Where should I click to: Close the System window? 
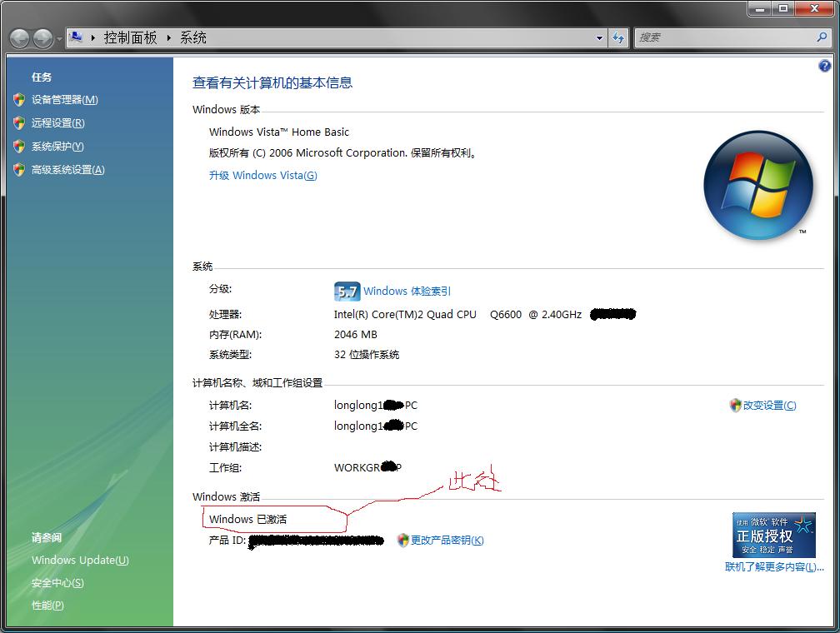(x=814, y=8)
